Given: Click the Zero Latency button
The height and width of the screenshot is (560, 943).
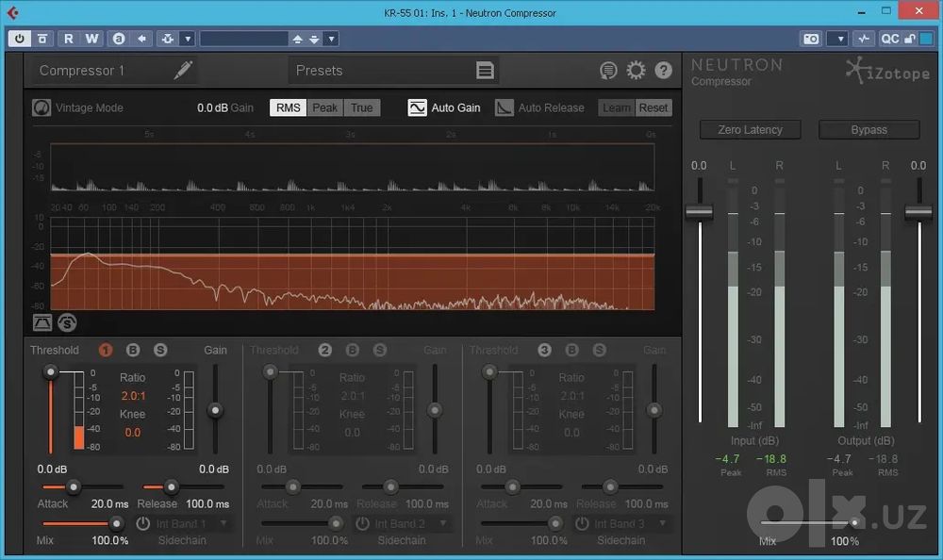Looking at the screenshot, I should coord(750,129).
